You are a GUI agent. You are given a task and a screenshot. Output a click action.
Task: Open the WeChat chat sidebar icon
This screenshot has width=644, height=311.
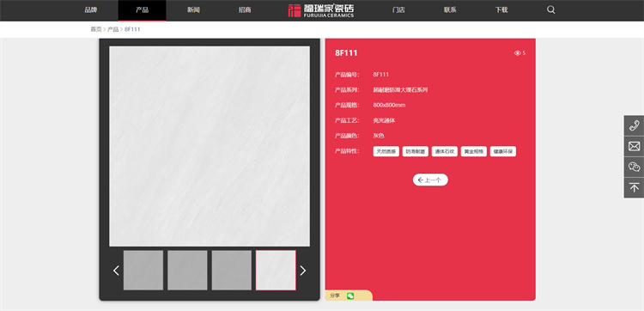pyautogui.click(x=634, y=167)
